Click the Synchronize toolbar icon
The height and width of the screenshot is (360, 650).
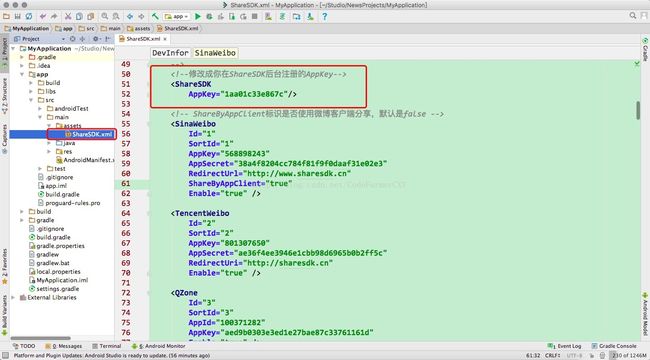coord(29,17)
